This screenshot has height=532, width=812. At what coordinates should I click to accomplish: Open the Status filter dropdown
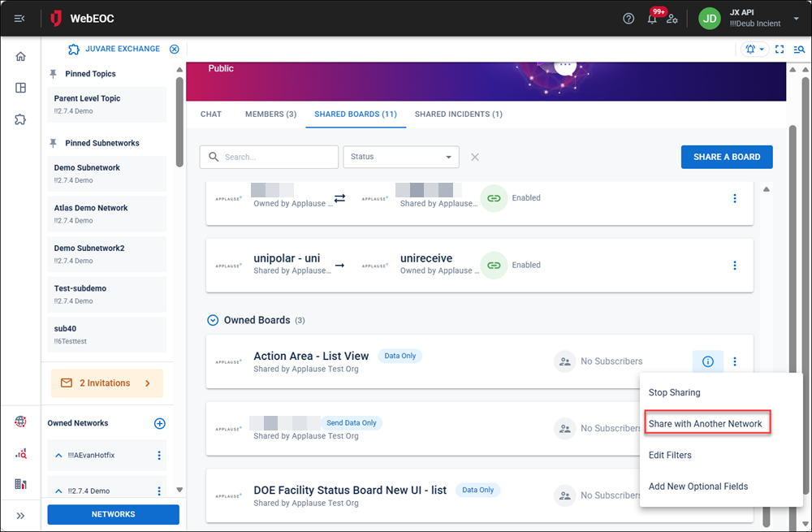click(401, 157)
